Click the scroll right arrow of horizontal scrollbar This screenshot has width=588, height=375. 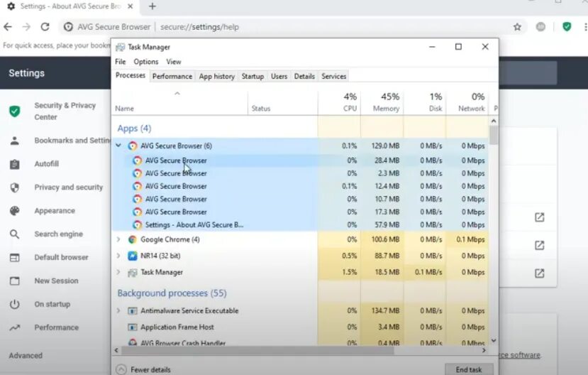(484, 350)
